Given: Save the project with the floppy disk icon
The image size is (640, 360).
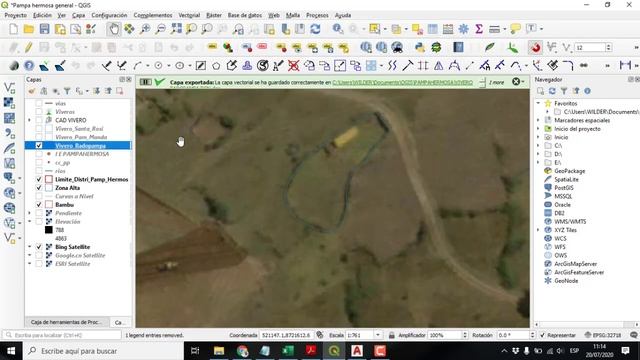Looking at the screenshot, I should click(44, 29).
